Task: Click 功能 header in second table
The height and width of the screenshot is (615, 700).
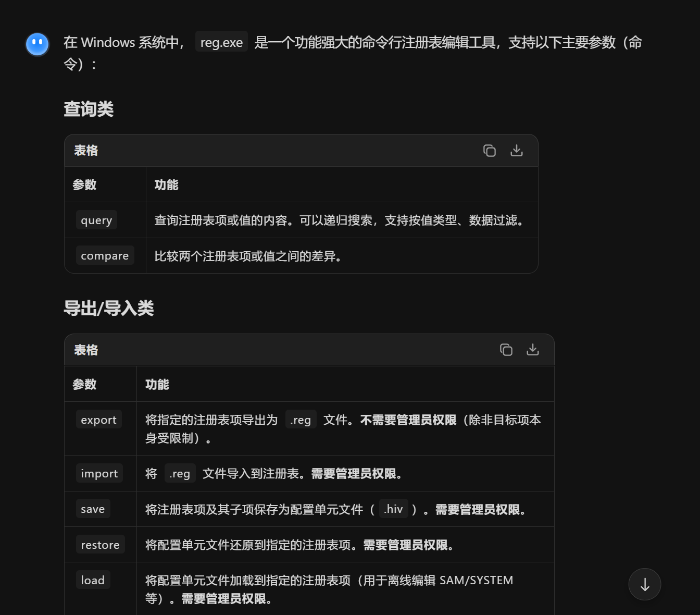Action: 157,385
